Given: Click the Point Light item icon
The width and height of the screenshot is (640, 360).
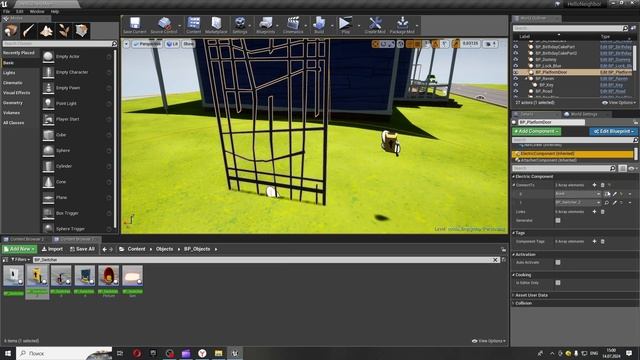Looking at the screenshot, I should point(48,104).
